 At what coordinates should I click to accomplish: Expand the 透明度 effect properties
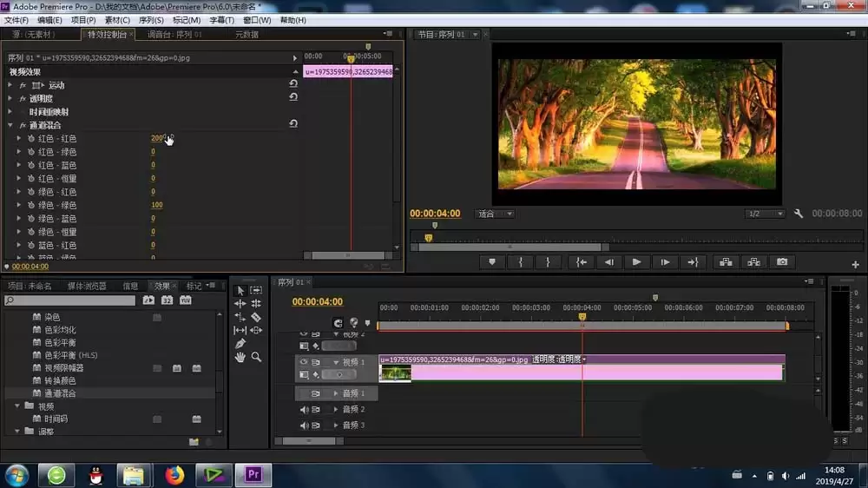coord(10,99)
